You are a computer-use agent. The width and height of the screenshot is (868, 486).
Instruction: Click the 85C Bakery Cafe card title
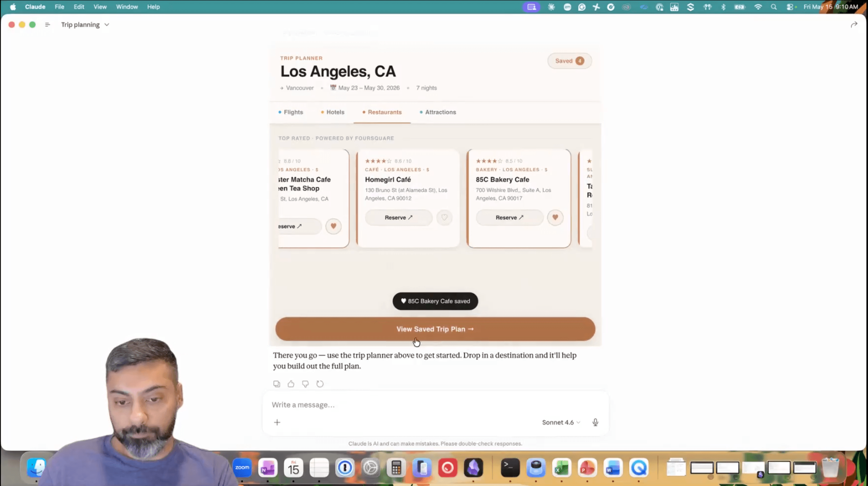click(502, 179)
